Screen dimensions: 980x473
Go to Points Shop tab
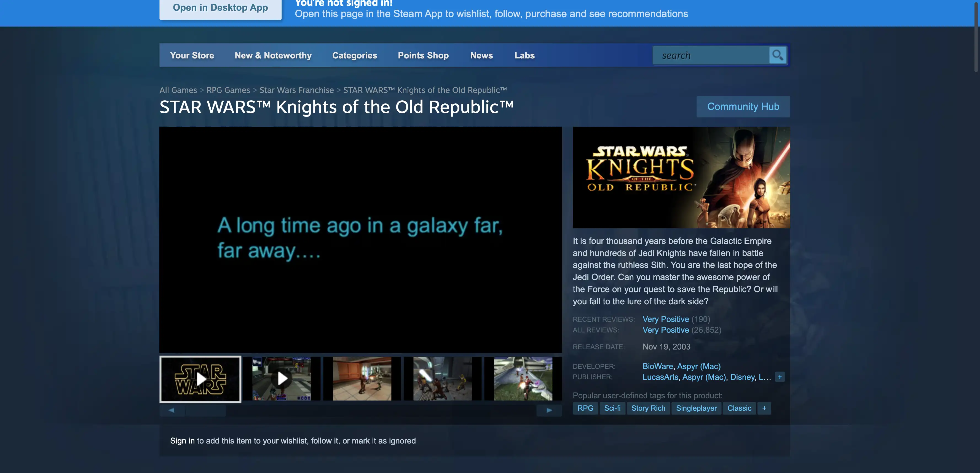(423, 55)
